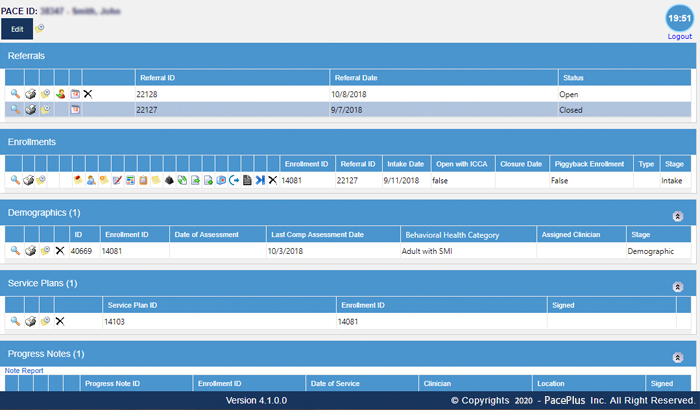700x410 pixels.
Task: Click the orange clipboard icon in Enrollments row
Action: tap(143, 180)
